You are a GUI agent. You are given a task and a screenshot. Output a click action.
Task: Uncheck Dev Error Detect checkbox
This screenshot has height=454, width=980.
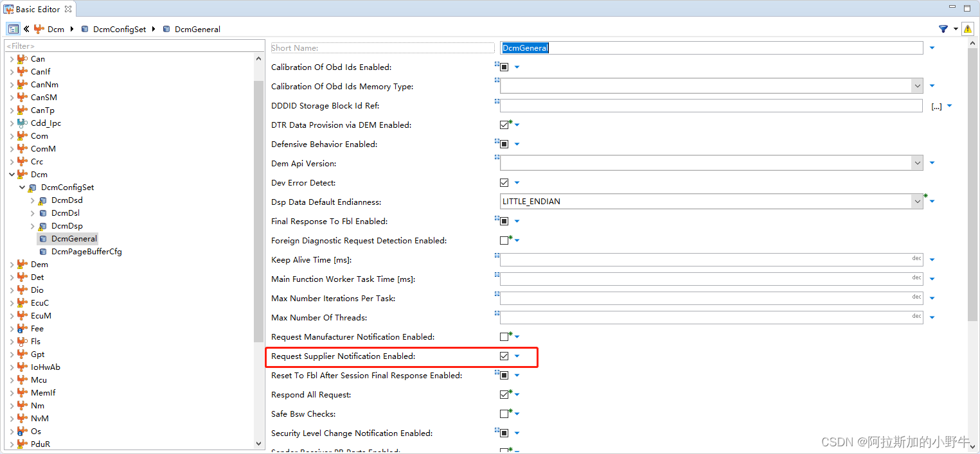(504, 183)
